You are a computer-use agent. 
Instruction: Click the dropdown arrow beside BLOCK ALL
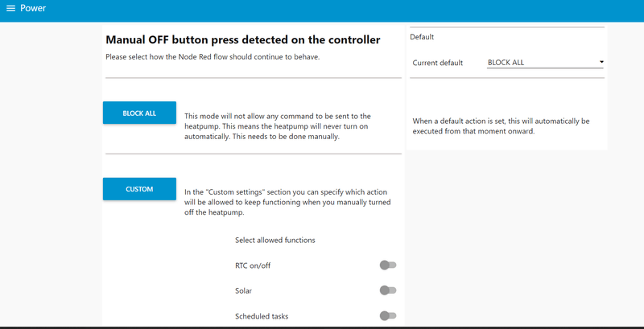[x=601, y=63]
